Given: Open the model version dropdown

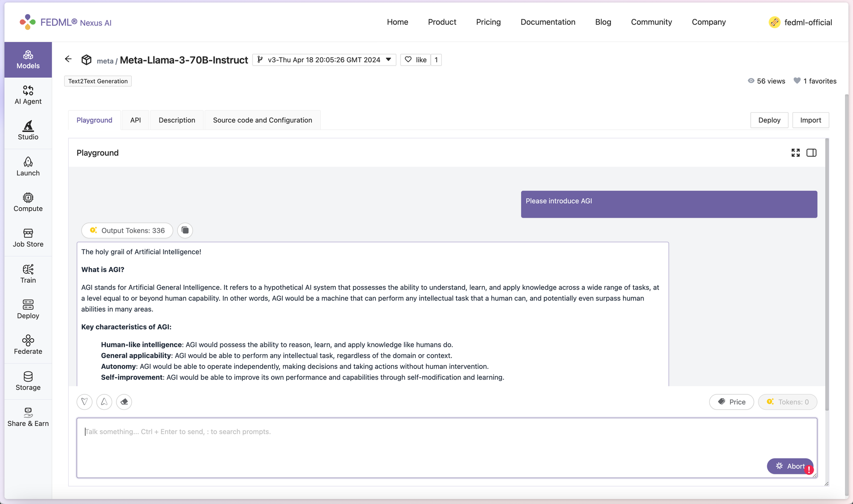Looking at the screenshot, I should click(x=324, y=60).
